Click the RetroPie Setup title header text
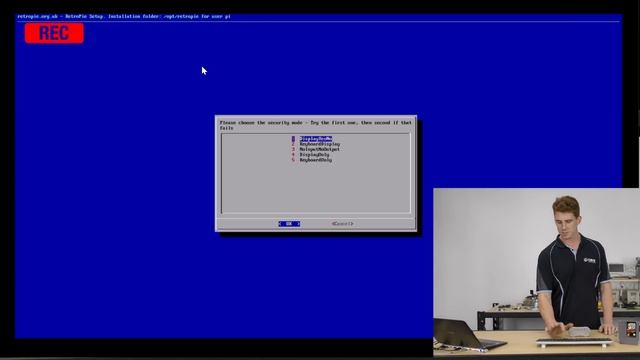 pos(124,16)
